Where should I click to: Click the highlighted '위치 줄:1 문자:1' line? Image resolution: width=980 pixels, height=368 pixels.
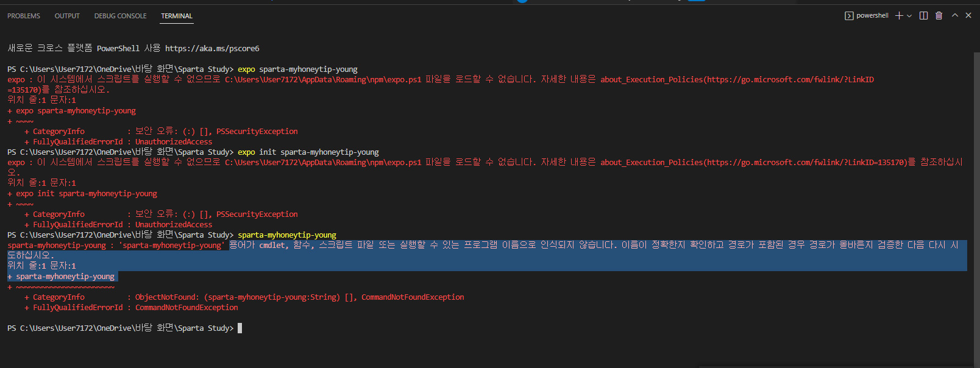pyautogui.click(x=42, y=266)
